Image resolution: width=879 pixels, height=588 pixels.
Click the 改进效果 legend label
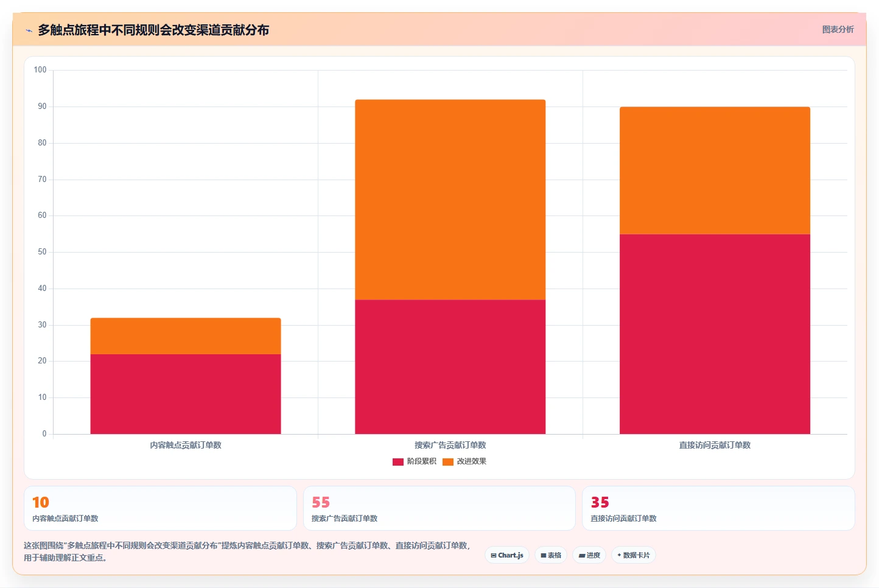click(472, 461)
